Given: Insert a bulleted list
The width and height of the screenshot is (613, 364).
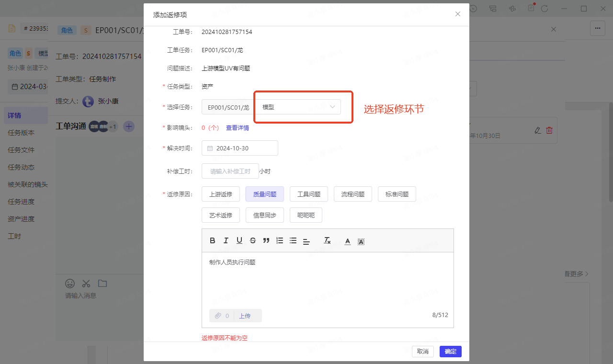Looking at the screenshot, I should click(x=293, y=240).
